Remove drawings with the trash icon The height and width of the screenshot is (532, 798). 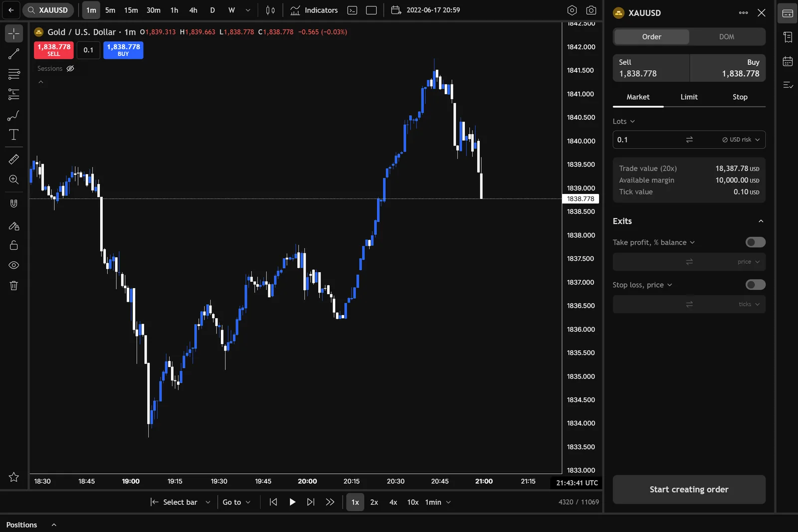[14, 286]
